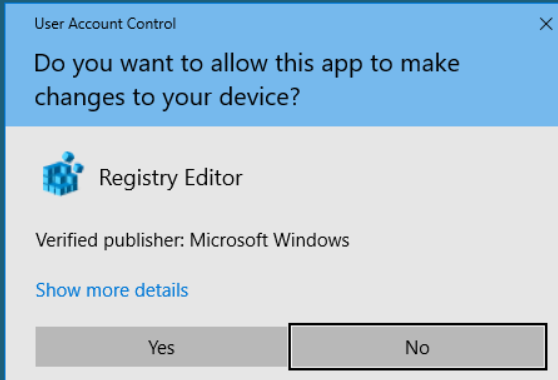Click the dimmed desktop strip left of dialog

2,192
